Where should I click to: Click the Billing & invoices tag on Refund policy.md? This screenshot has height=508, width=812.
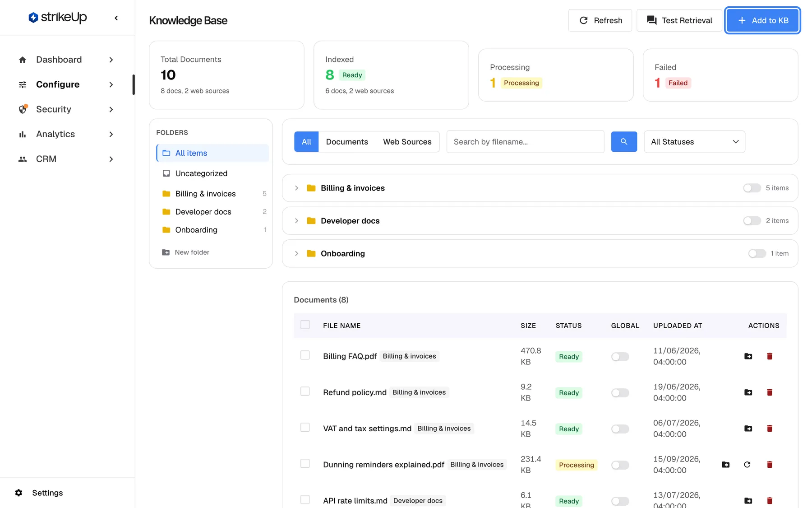pyautogui.click(x=419, y=392)
